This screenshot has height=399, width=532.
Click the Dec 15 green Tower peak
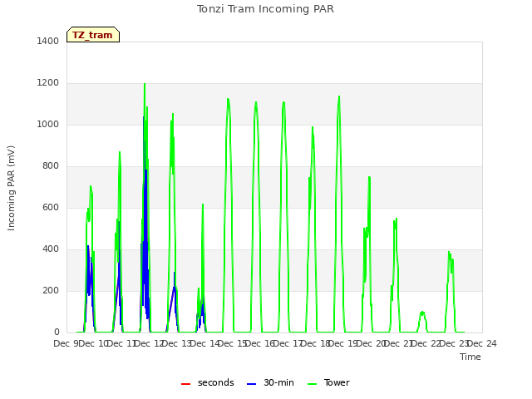[228, 99]
